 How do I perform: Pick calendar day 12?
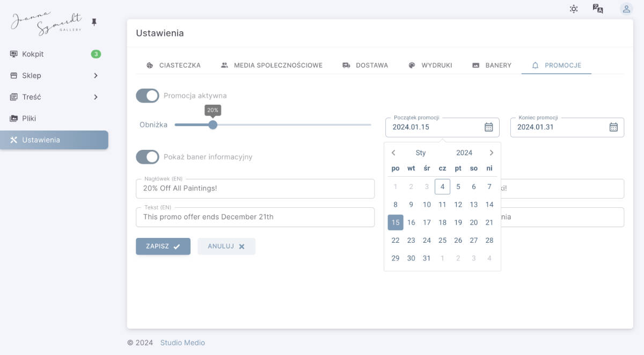[x=458, y=205]
